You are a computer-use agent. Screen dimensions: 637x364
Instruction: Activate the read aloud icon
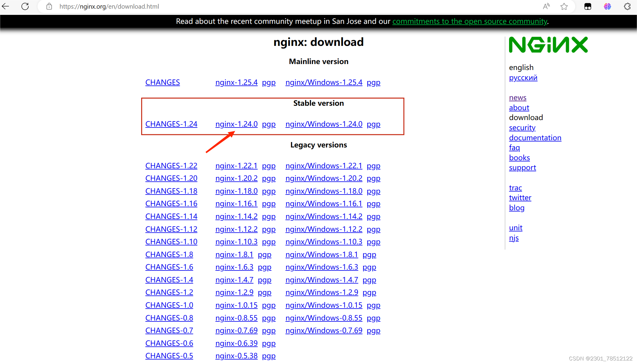click(546, 6)
